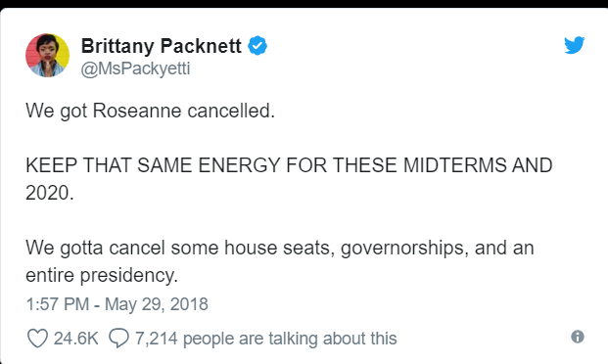
Task: Click the speech bubble reply icon
Action: (x=118, y=338)
